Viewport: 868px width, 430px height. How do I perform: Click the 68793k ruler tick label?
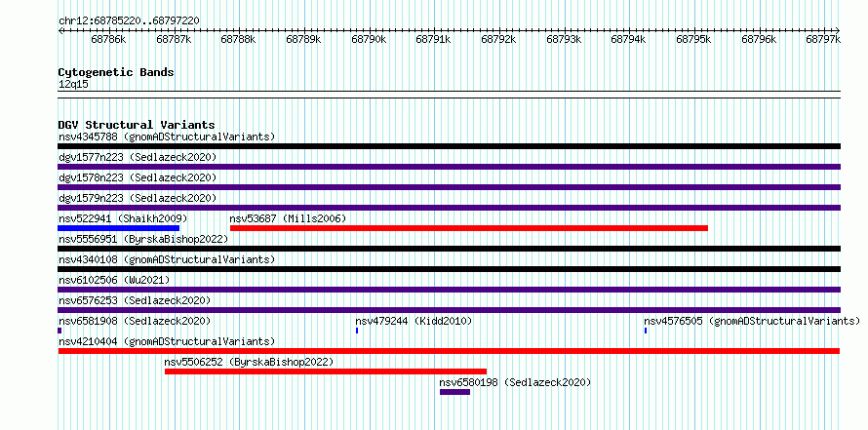[x=564, y=39]
